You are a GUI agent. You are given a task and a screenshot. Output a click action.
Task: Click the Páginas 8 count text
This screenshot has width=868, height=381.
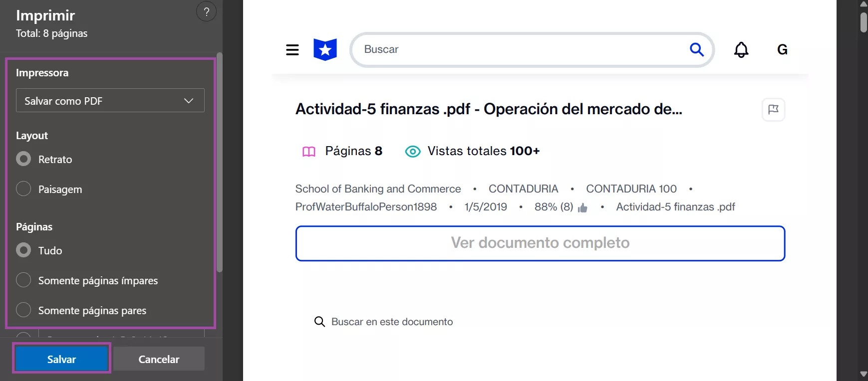[353, 151]
